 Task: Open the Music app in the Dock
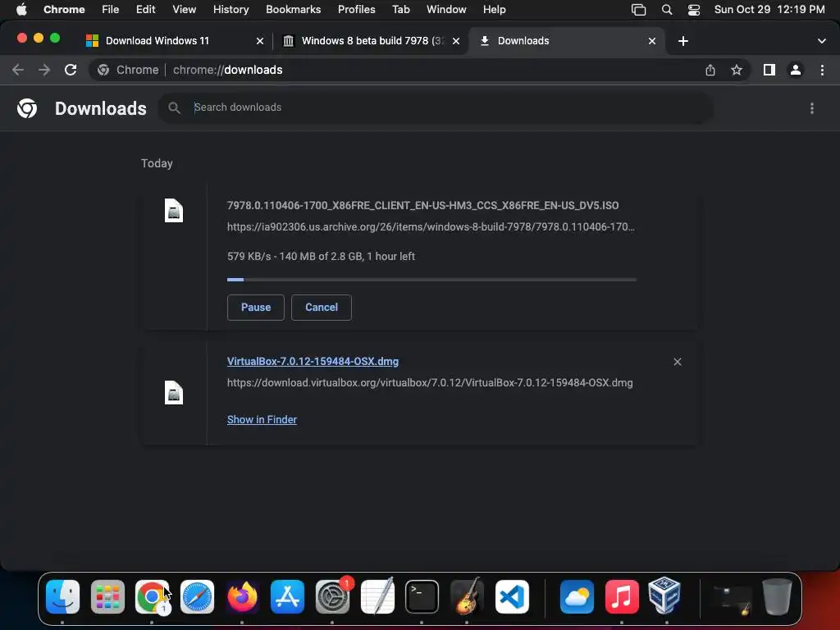click(x=622, y=596)
